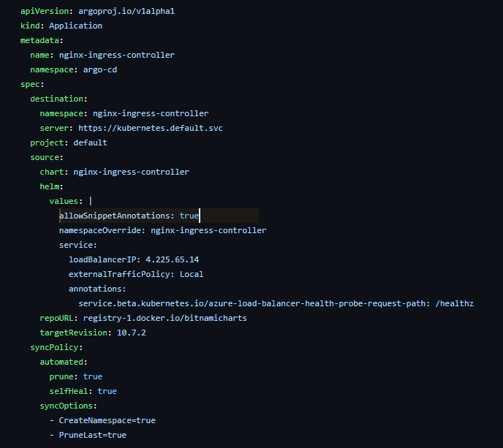Click the '4.225.65.14' IP value

coord(173,259)
